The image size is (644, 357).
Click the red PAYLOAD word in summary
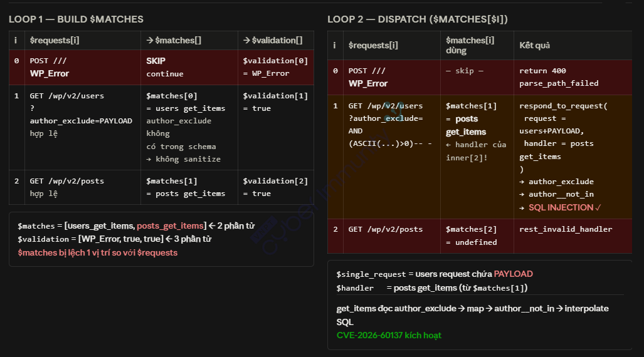513,274
